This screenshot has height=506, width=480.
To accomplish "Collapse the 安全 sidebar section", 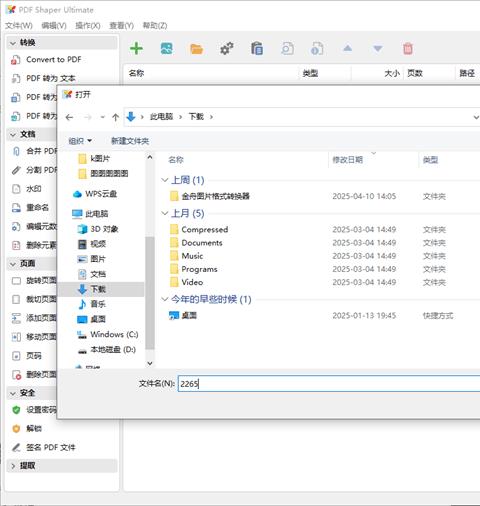I will pyautogui.click(x=13, y=393).
